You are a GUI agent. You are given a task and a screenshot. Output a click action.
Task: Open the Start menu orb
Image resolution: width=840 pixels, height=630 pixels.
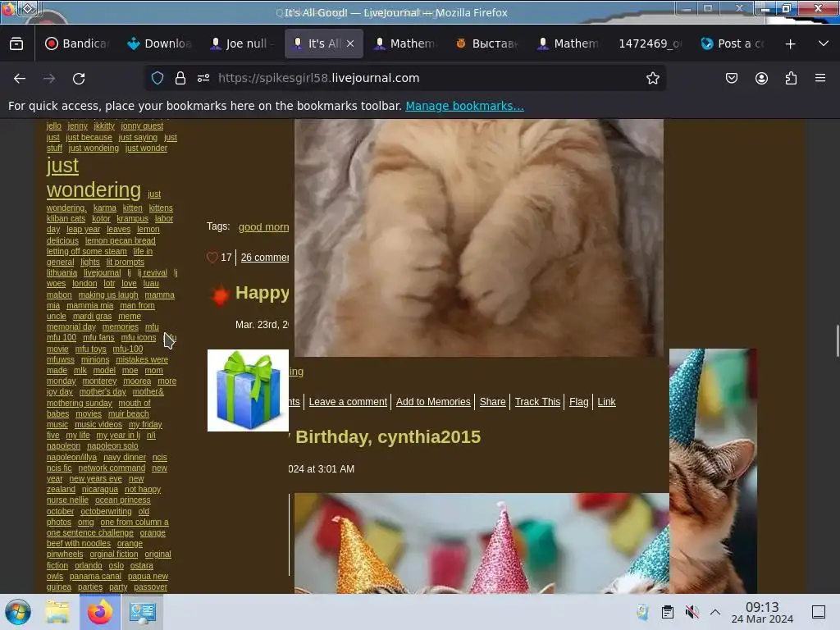coord(18,612)
